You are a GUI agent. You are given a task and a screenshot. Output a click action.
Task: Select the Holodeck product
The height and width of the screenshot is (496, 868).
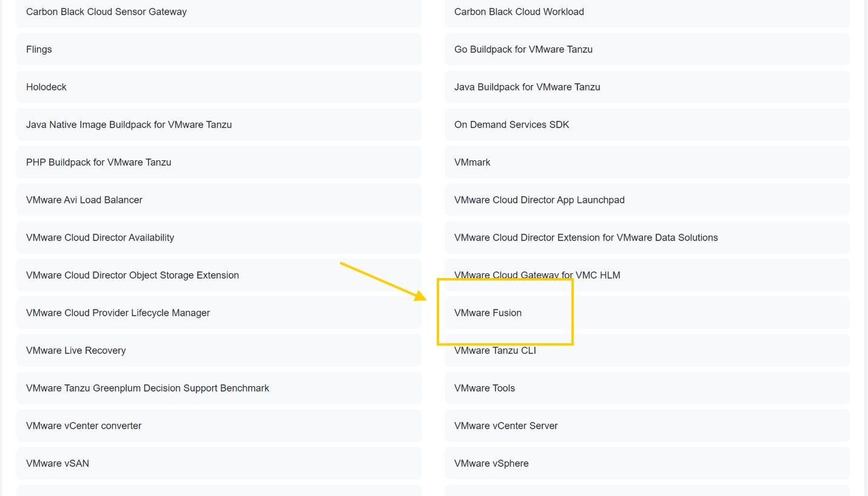219,87
